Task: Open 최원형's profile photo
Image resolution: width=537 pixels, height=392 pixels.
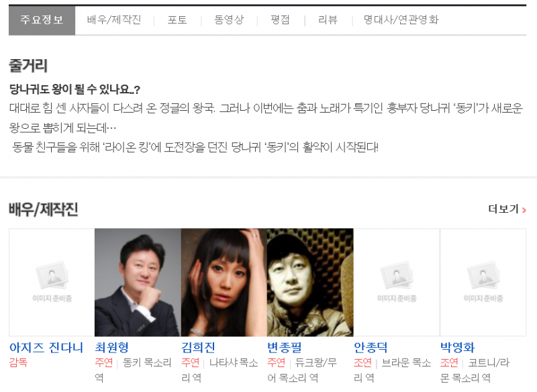Action: (x=138, y=282)
